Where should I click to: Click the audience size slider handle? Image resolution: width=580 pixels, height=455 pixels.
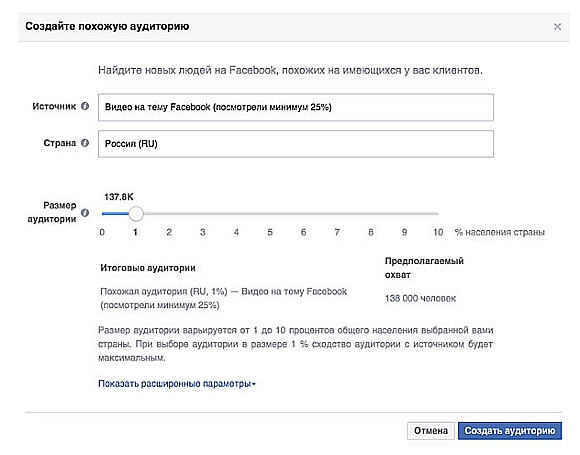[x=136, y=213]
